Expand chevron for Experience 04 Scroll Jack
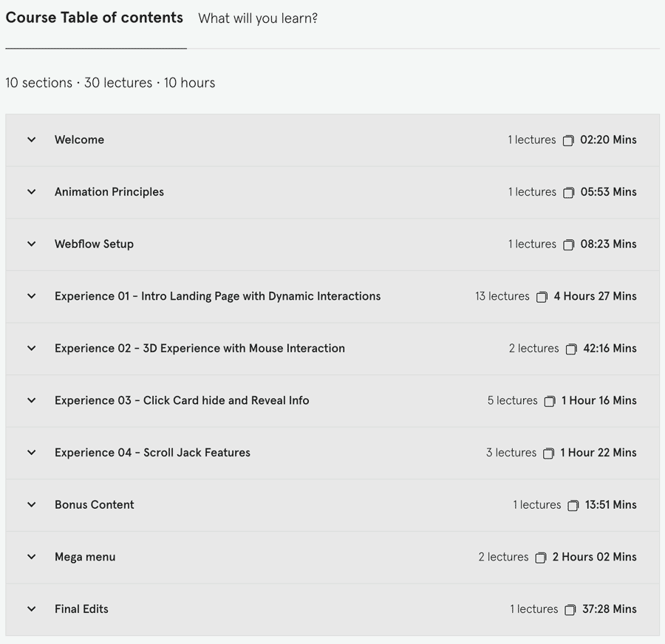The width and height of the screenshot is (665, 644). [x=31, y=453]
